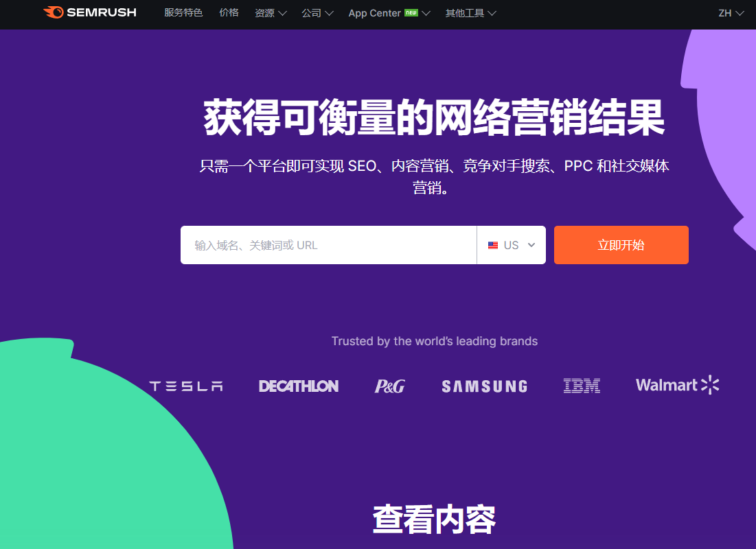Click the 查看内容 heading
This screenshot has height=549, width=756.
(x=434, y=519)
